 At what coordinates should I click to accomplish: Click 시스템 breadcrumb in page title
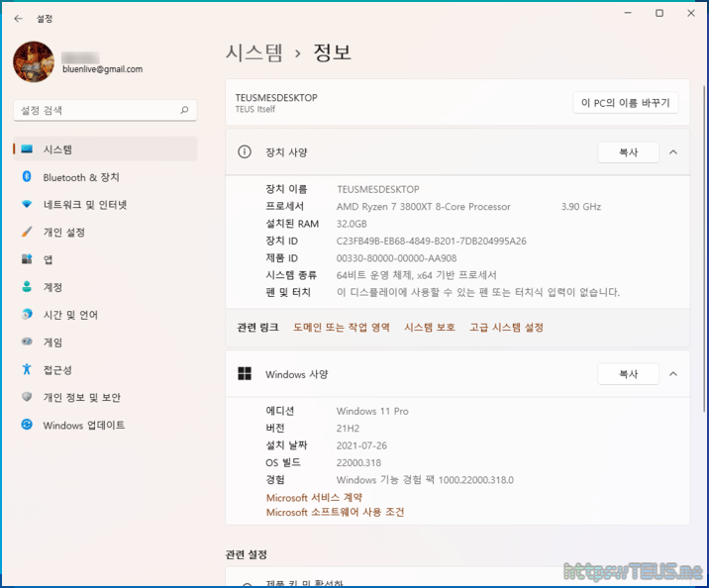click(254, 52)
